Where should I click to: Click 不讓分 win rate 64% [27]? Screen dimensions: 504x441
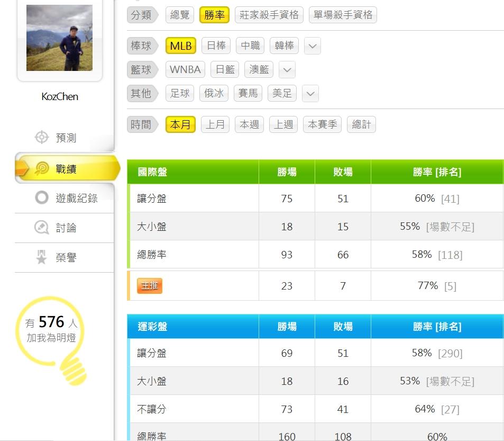pos(437,409)
